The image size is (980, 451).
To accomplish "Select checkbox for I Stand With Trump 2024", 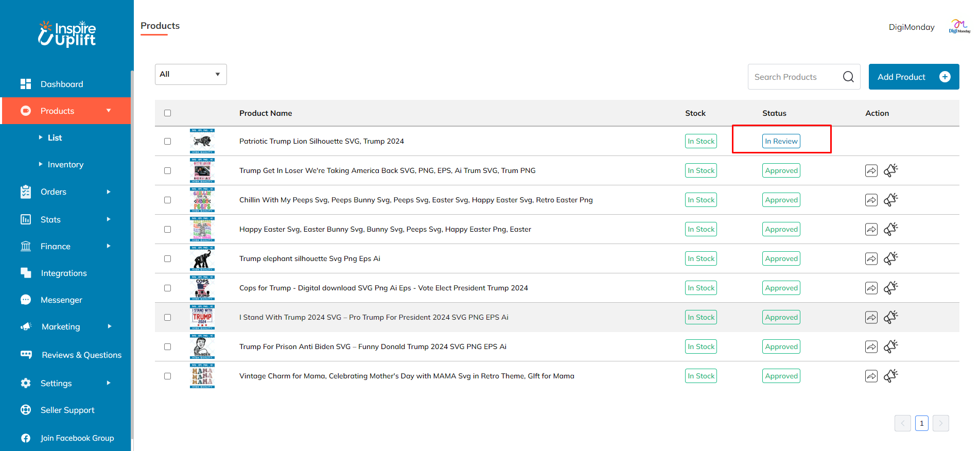I will coord(167,317).
